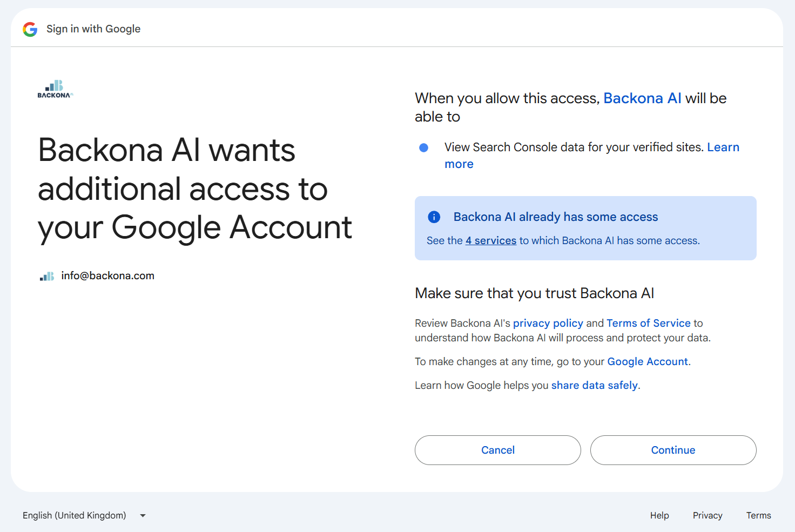
Task: Click the info icon in the blue notice
Action: pos(434,217)
